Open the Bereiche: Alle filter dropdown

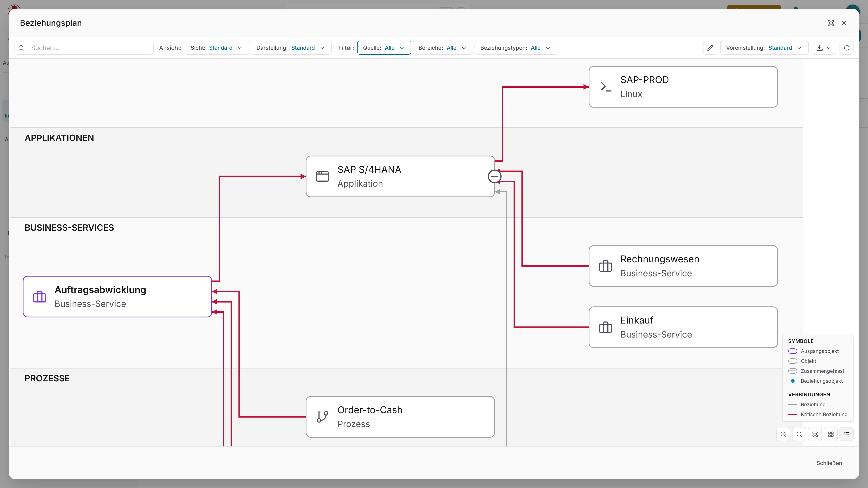443,48
